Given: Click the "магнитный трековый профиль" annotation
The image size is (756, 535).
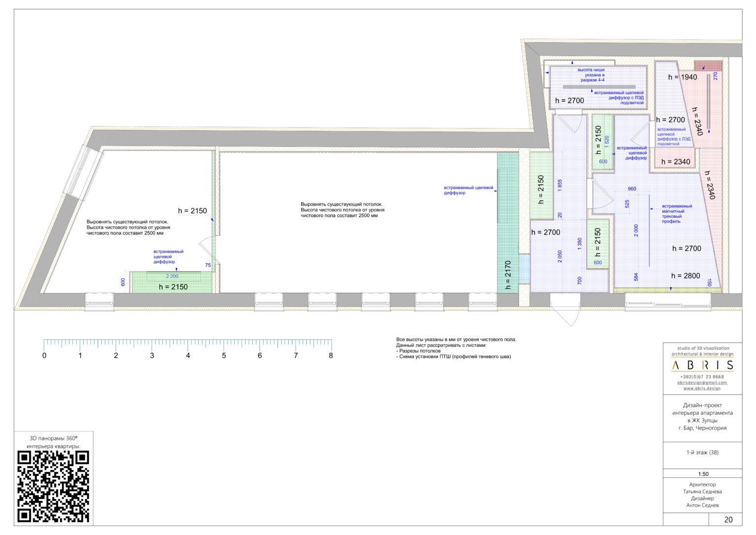Looking at the screenshot, I should (x=674, y=216).
